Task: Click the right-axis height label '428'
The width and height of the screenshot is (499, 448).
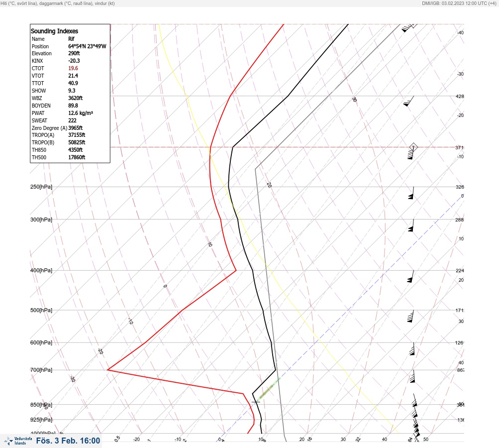Action: pyautogui.click(x=460, y=96)
